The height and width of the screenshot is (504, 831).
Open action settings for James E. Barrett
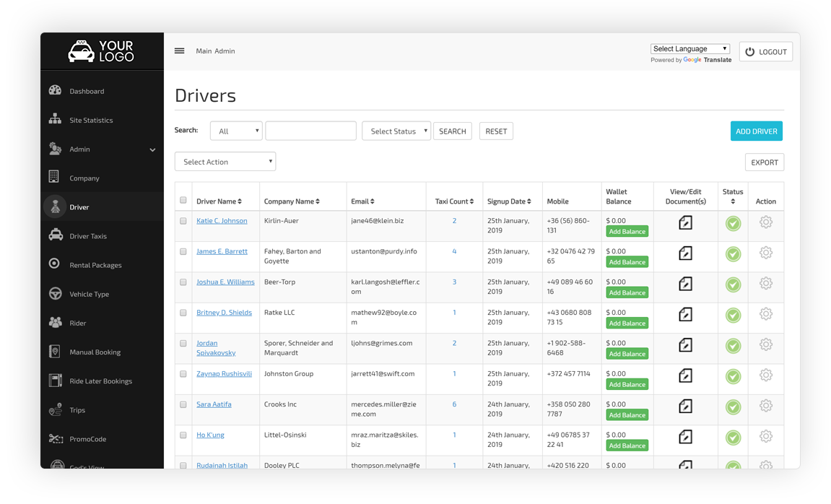[765, 254]
